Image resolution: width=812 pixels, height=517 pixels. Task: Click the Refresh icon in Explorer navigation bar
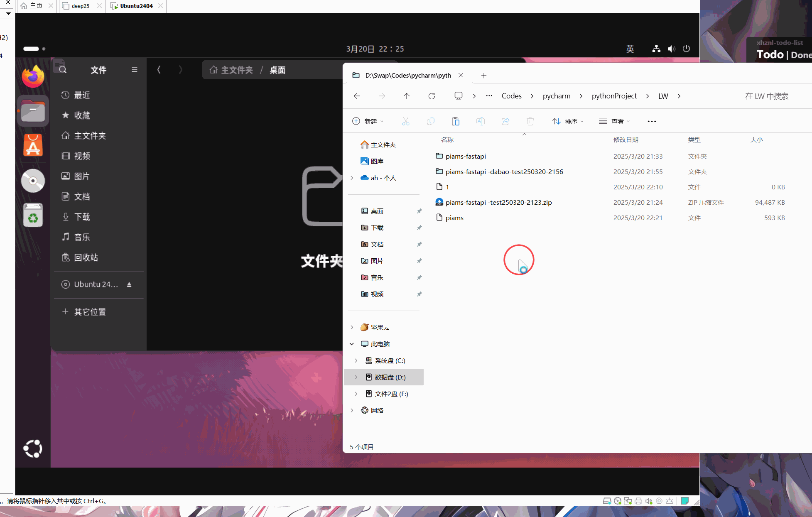432,96
